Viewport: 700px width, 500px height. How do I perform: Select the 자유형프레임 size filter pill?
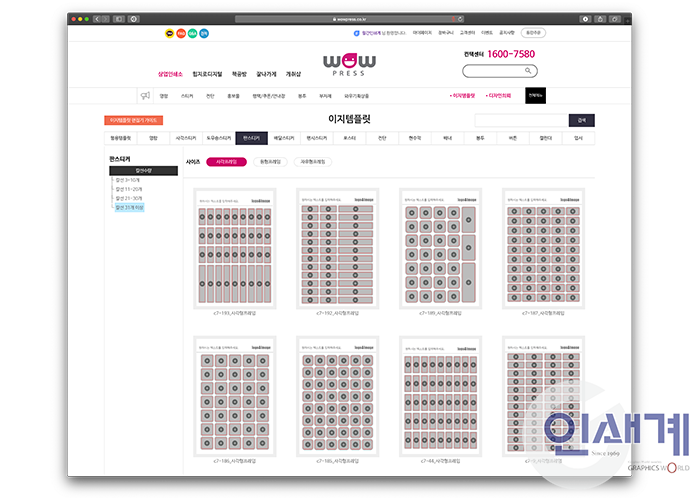click(x=313, y=162)
